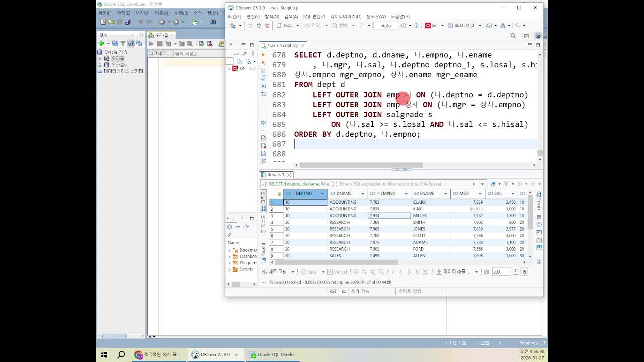
Task: Jump to last row icon in results toolbar
Action: coord(417,272)
